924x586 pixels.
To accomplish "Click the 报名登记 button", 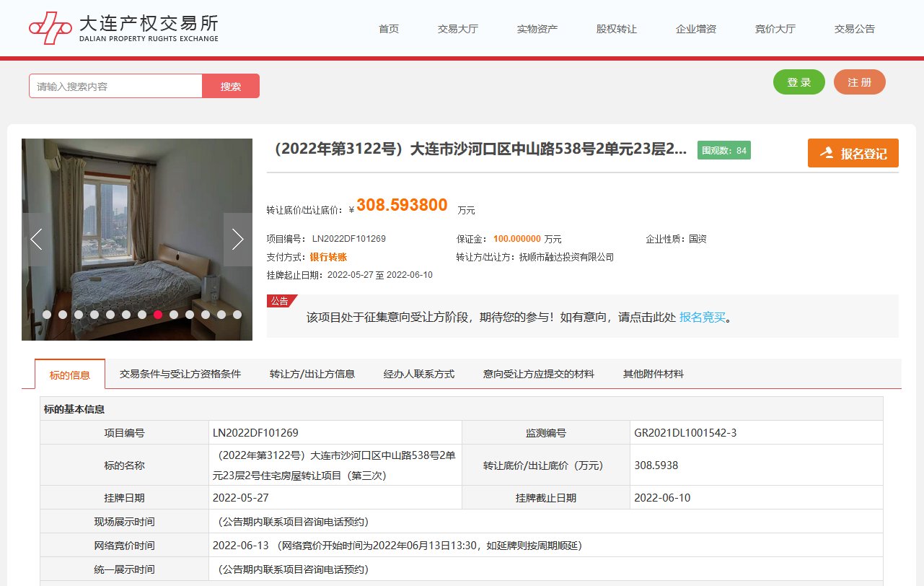I will pos(853,153).
